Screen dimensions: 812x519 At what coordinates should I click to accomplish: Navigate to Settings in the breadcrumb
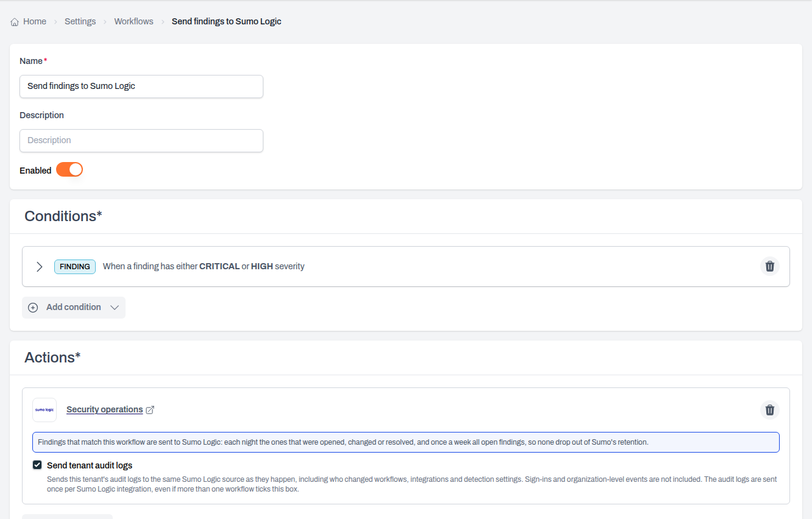click(80, 21)
